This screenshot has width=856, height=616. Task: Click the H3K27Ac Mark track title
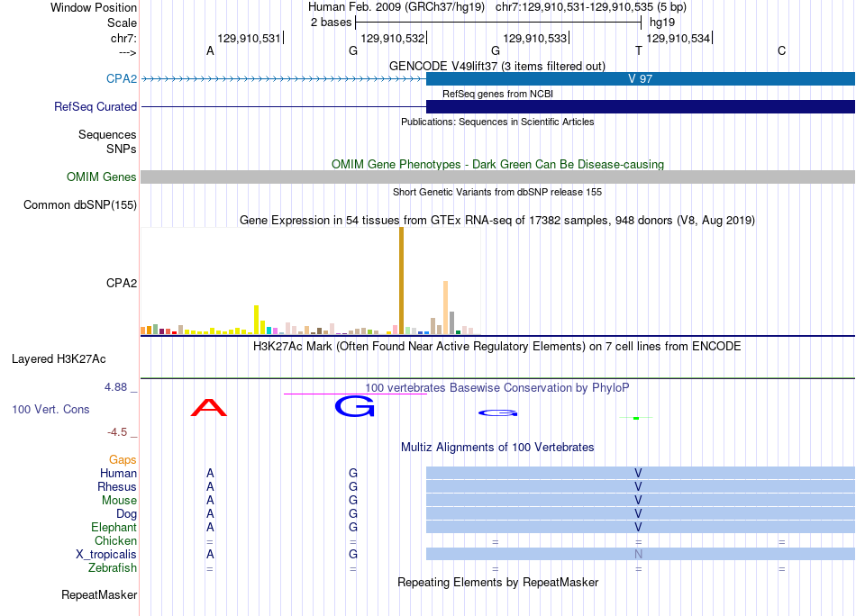click(496, 346)
